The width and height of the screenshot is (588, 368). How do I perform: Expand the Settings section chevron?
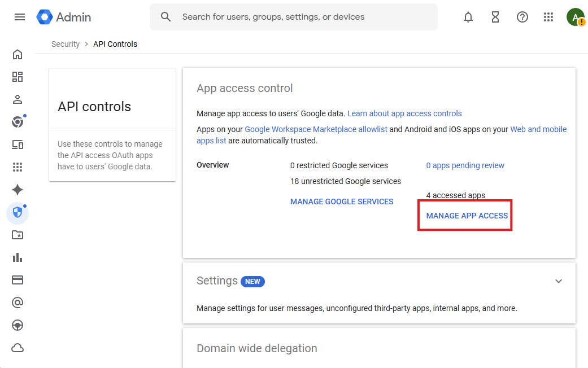click(559, 281)
